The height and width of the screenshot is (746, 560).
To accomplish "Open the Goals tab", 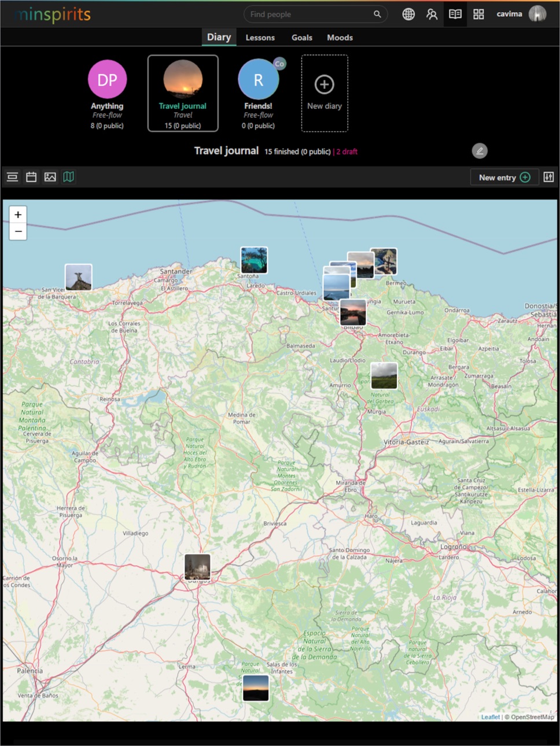I will (x=302, y=38).
